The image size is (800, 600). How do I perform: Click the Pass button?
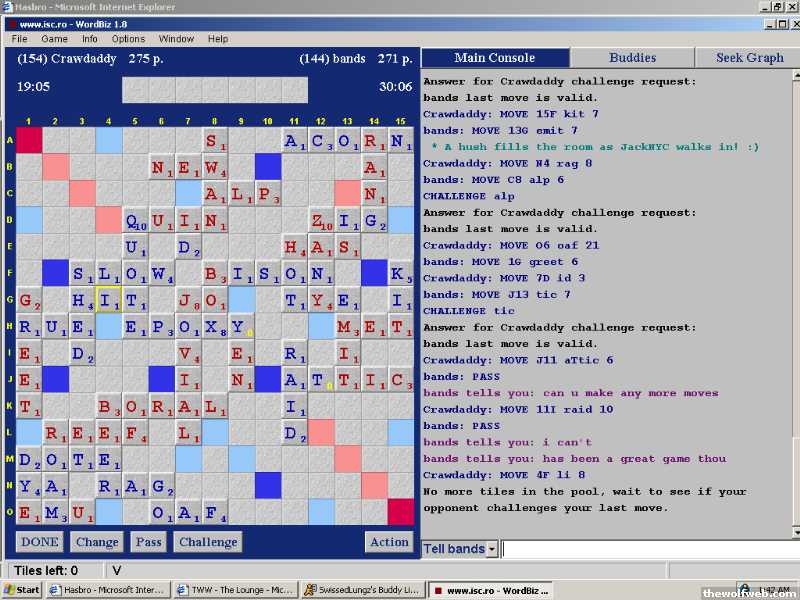[x=148, y=542]
